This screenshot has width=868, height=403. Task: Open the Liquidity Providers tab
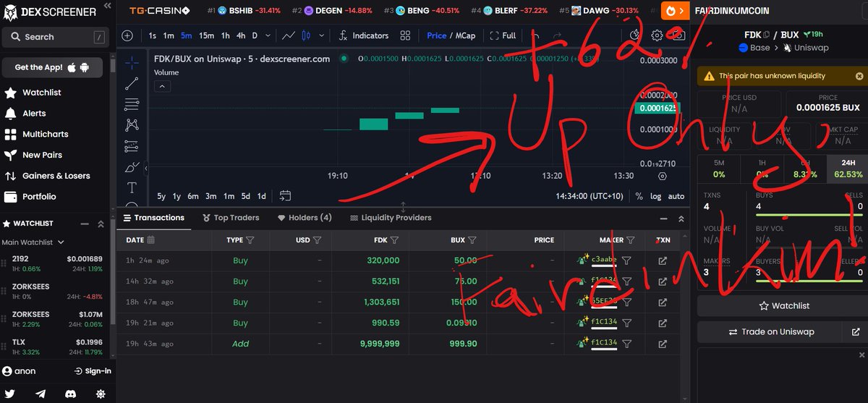tap(391, 218)
